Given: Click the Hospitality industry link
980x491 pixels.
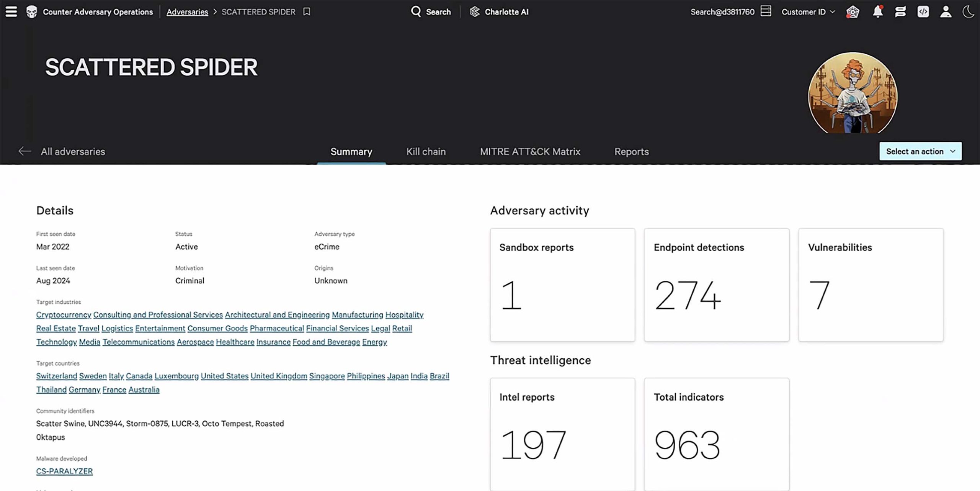Looking at the screenshot, I should 404,315.
